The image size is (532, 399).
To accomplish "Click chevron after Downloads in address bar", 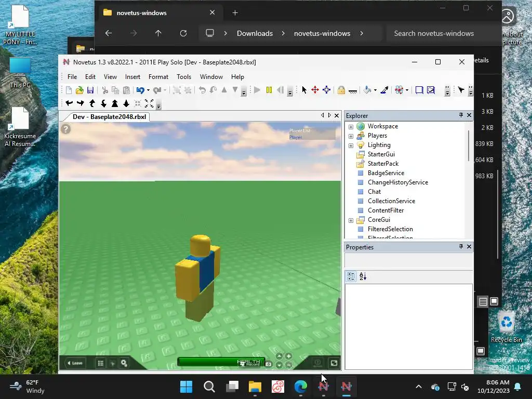I will click(x=283, y=33).
